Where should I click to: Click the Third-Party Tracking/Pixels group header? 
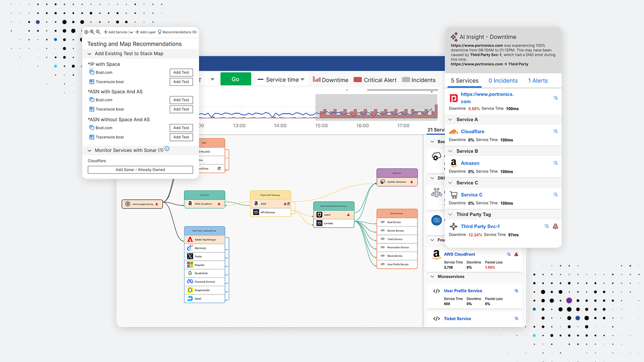[204, 231]
